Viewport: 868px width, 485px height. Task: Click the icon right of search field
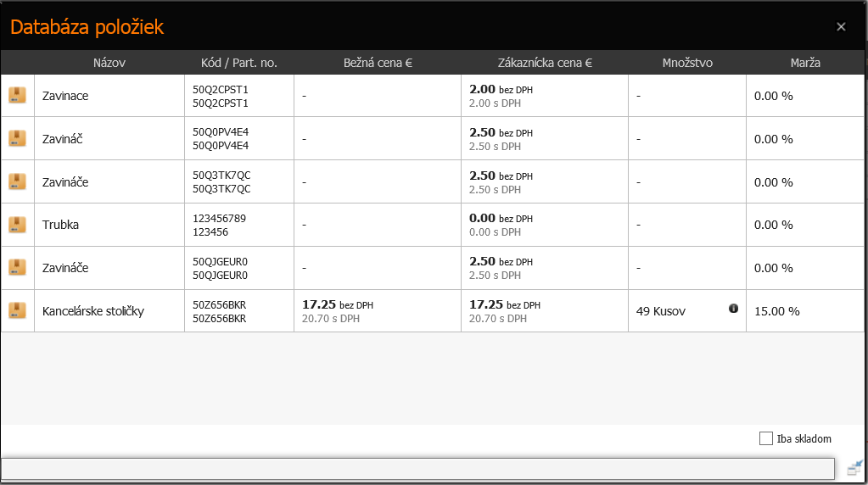coord(854,468)
